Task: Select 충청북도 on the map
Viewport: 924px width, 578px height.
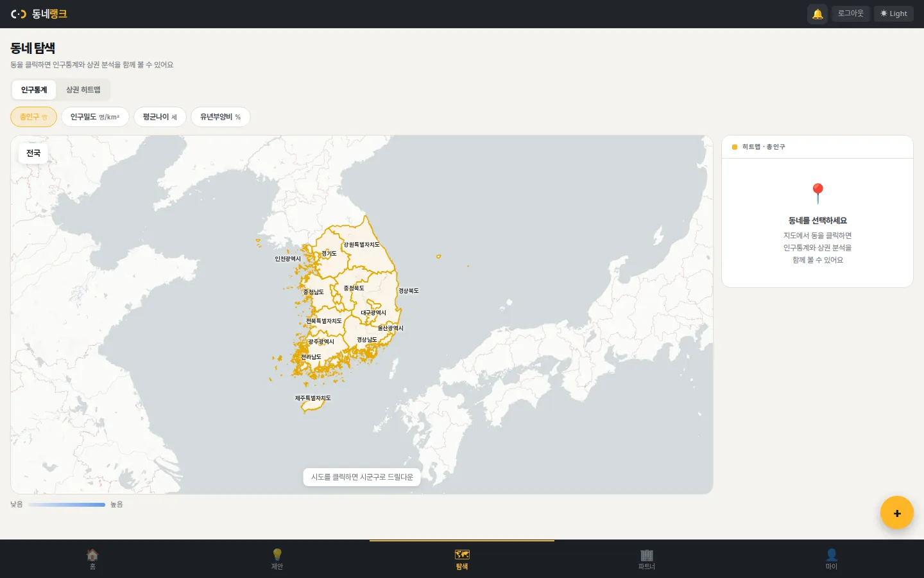Action: tap(354, 288)
